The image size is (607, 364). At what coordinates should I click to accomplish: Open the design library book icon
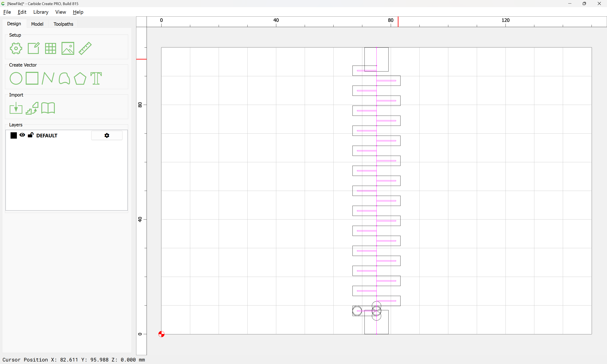point(48,108)
